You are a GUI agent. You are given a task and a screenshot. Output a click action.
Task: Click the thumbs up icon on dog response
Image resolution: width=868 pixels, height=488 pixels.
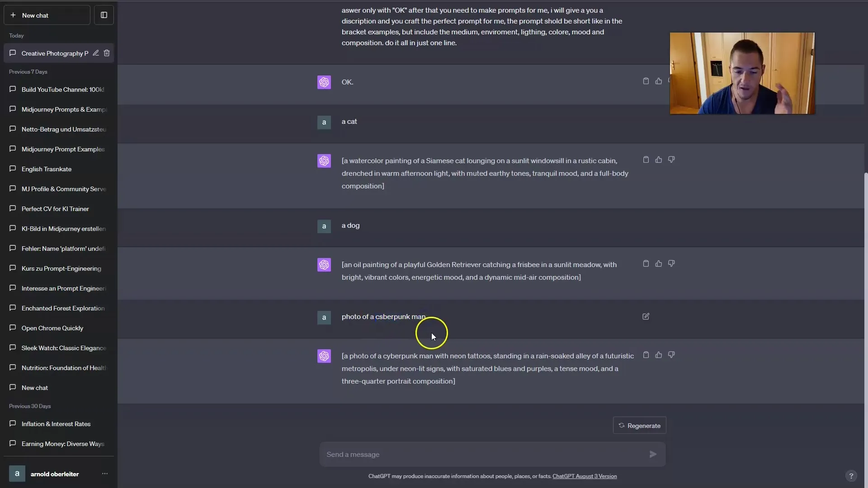[659, 263]
